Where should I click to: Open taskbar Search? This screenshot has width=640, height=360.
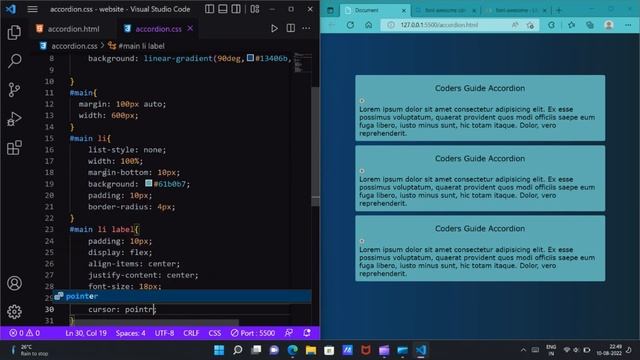tap(238, 350)
